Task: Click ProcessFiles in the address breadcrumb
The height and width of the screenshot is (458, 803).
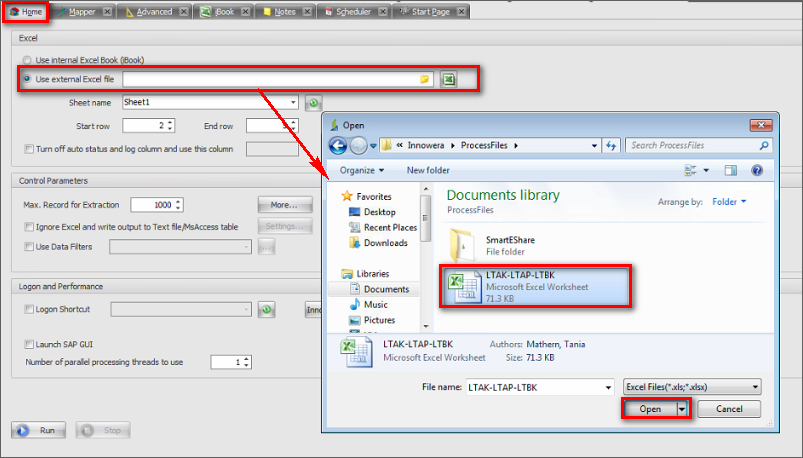Action: tap(484, 145)
